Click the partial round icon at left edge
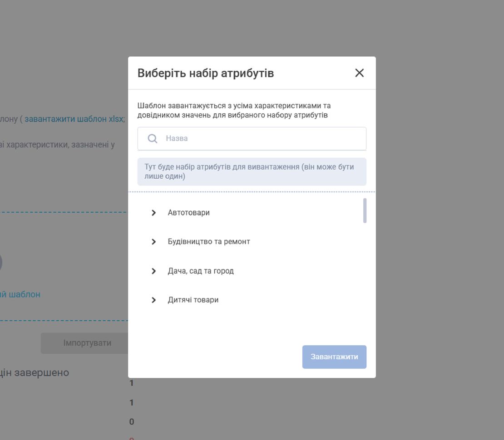 (1, 262)
